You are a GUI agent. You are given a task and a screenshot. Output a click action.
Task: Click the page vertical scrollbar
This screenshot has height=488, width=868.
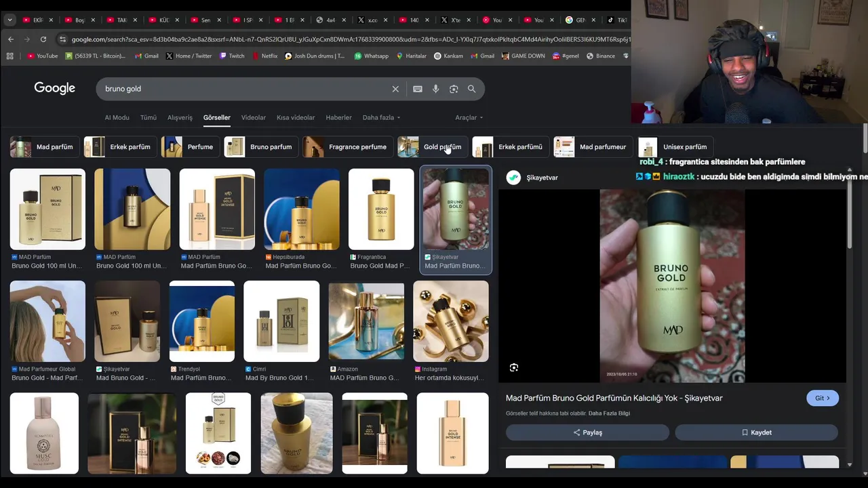coord(865,139)
